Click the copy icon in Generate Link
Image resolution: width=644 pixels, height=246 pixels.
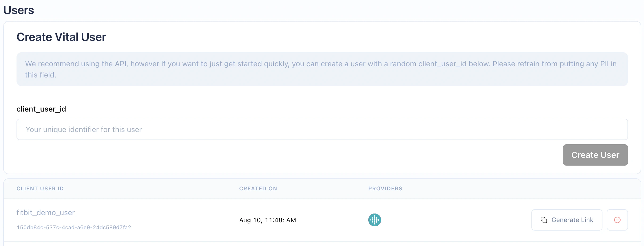(x=544, y=220)
